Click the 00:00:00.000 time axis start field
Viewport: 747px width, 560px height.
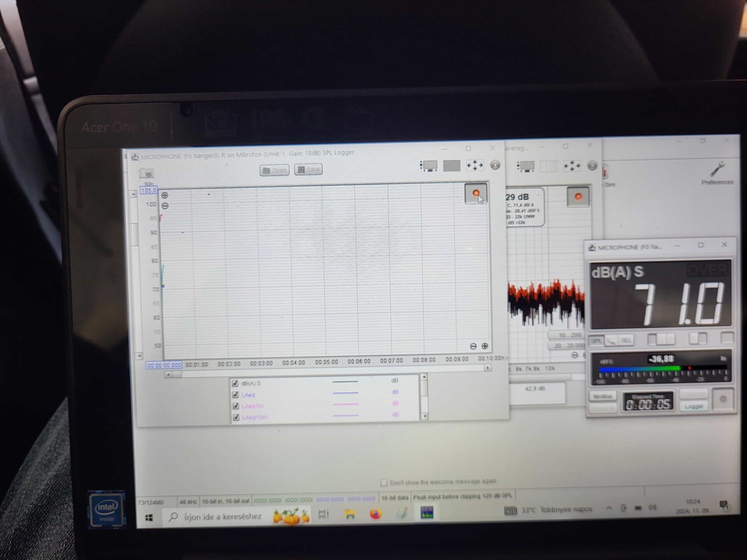tap(164, 365)
